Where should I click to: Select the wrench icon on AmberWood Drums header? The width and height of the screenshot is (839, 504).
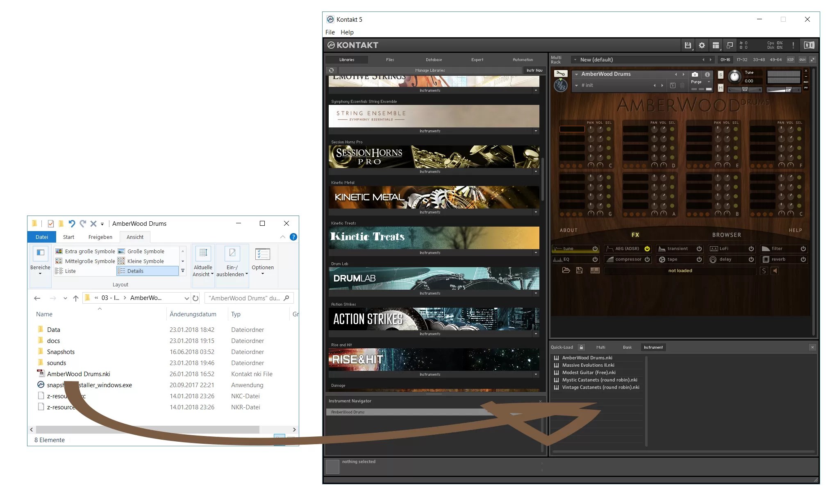pos(560,75)
